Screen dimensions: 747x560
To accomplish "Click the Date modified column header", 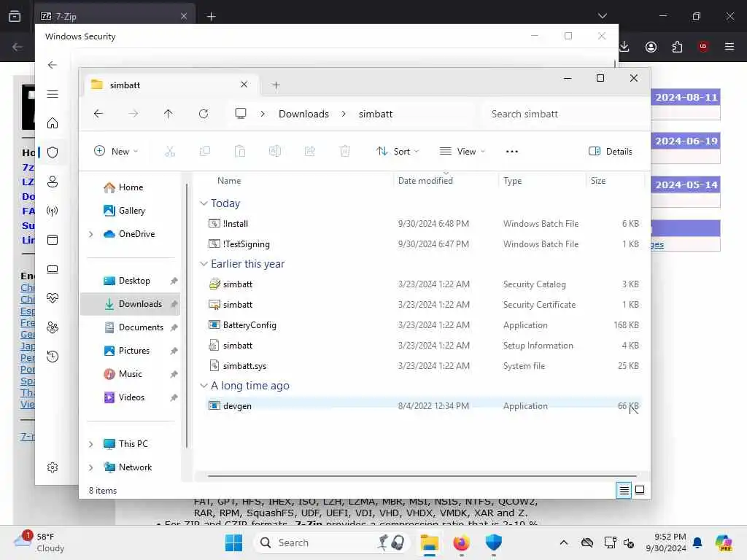I will click(x=425, y=181).
